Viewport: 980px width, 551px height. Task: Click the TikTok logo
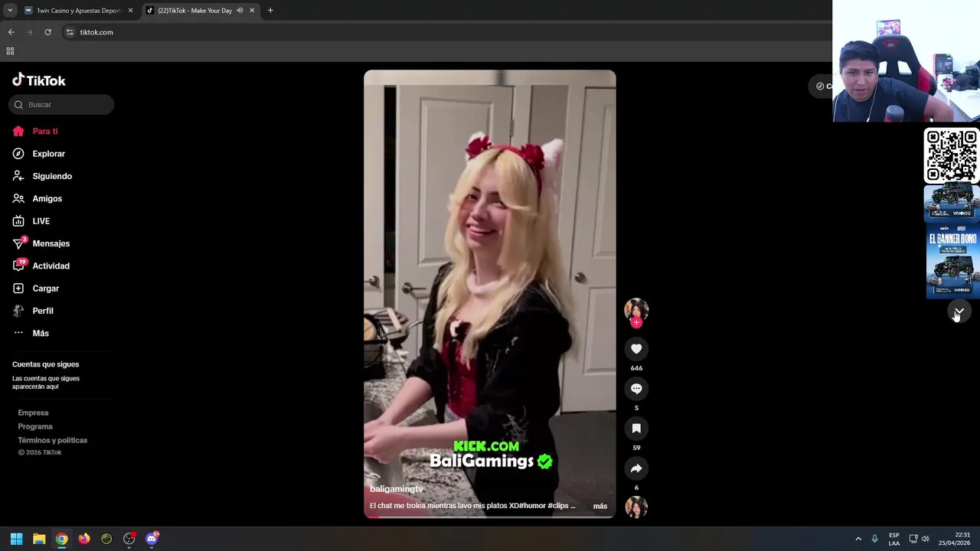[39, 80]
